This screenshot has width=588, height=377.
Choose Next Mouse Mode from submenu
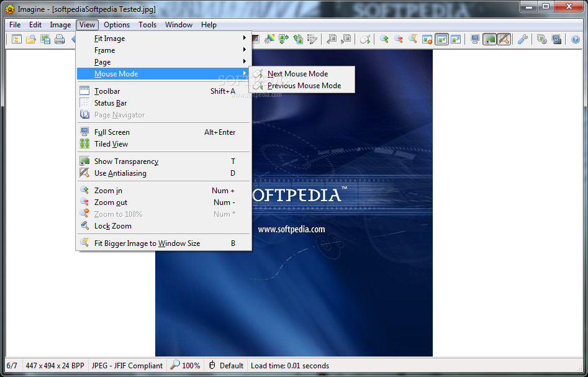pyautogui.click(x=302, y=74)
